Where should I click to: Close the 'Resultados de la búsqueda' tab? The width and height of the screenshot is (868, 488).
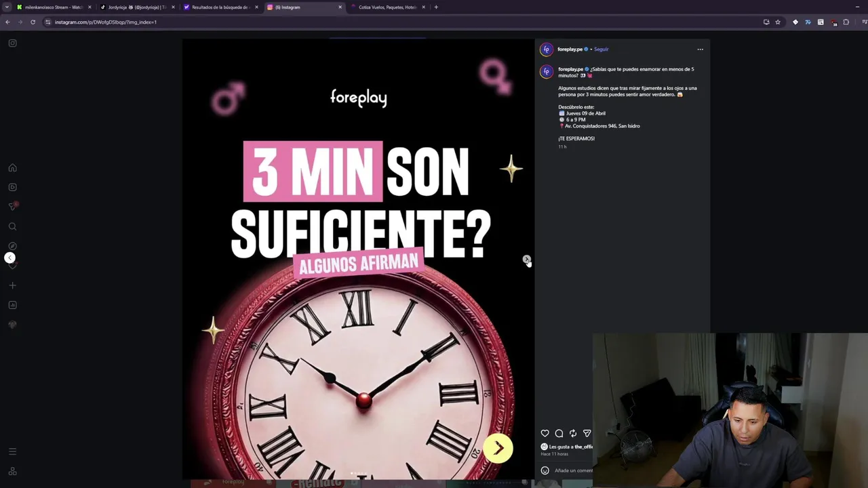(256, 7)
